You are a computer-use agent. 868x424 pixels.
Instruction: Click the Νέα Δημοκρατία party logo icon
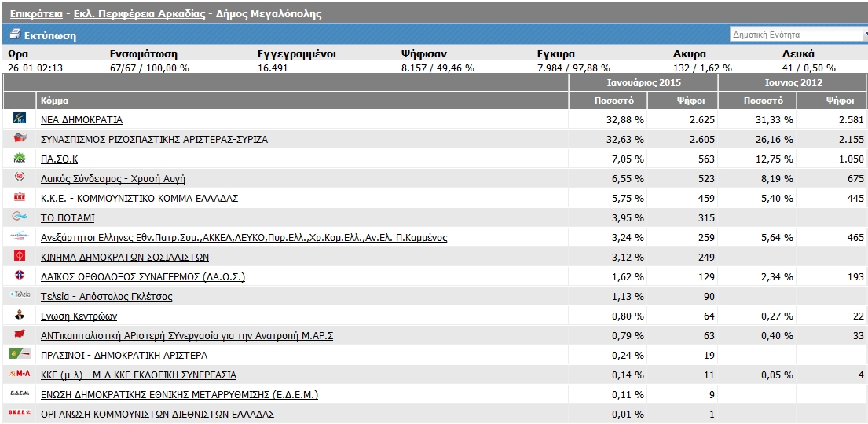pos(20,119)
